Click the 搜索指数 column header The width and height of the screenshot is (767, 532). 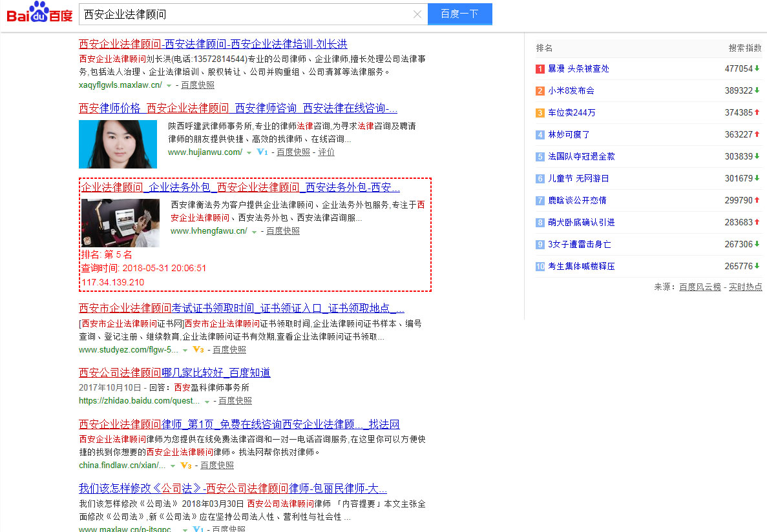[745, 48]
